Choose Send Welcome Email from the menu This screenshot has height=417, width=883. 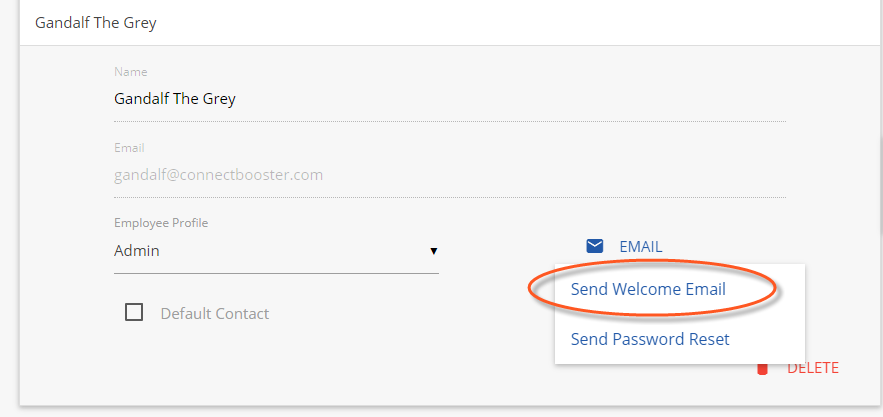(x=648, y=289)
